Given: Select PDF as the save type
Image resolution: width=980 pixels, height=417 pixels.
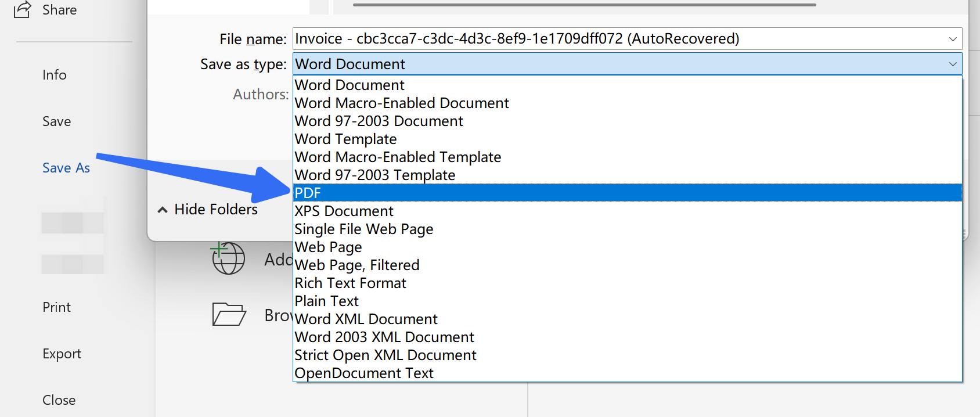Looking at the screenshot, I should tap(627, 193).
